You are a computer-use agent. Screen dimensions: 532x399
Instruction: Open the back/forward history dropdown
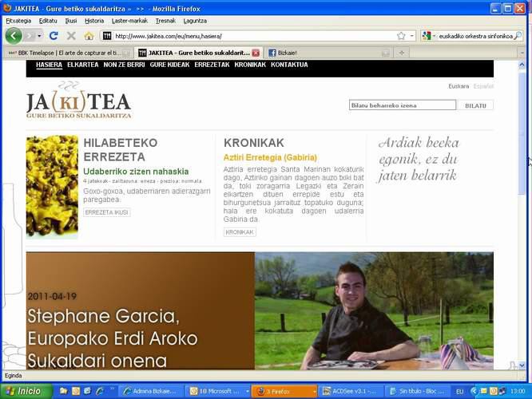click(39, 36)
